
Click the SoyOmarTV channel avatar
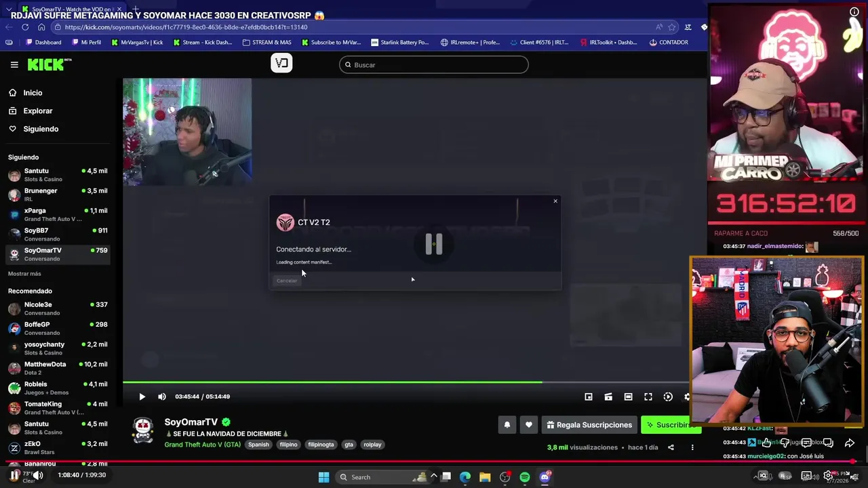tap(142, 431)
